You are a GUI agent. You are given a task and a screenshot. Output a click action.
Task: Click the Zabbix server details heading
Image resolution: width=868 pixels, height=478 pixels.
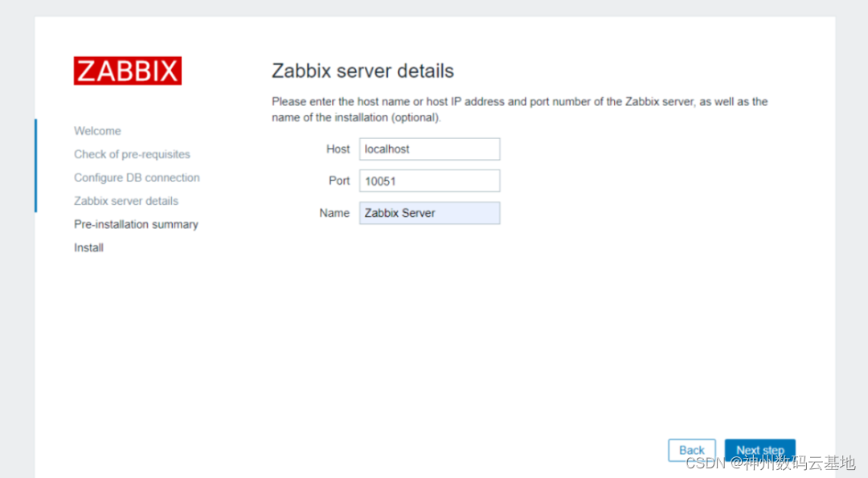click(x=362, y=71)
